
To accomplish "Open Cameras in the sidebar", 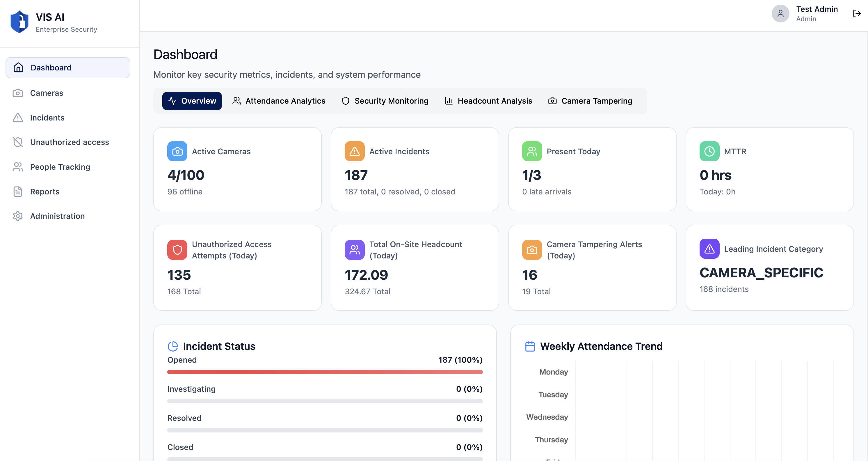I will 47,93.
